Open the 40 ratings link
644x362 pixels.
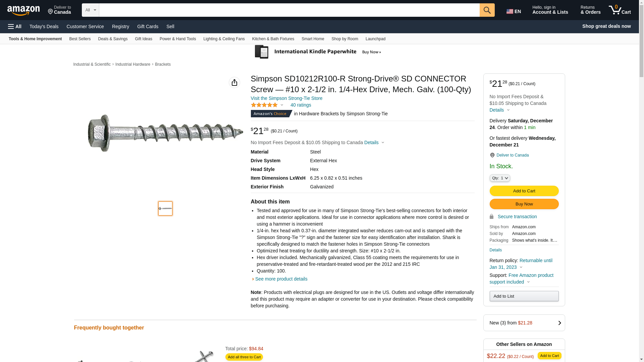click(x=301, y=105)
